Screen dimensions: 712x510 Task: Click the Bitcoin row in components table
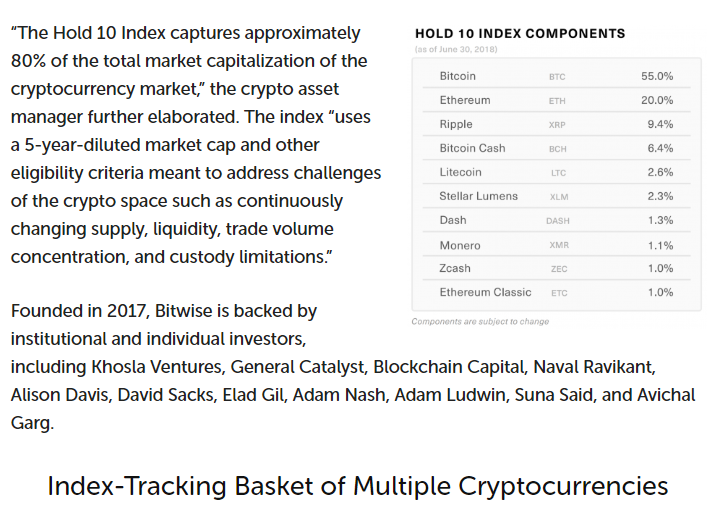pos(556,76)
